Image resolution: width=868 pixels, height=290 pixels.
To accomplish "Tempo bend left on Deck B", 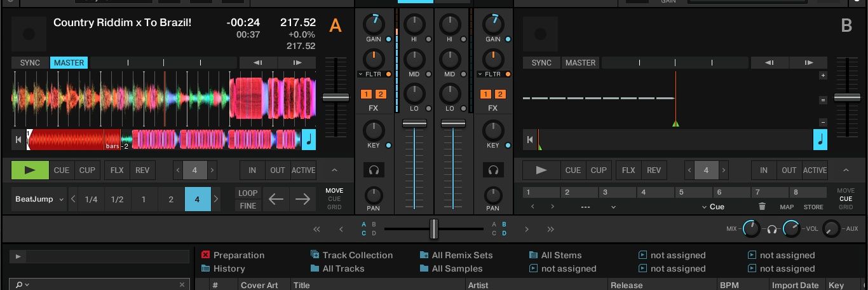I will click(770, 62).
